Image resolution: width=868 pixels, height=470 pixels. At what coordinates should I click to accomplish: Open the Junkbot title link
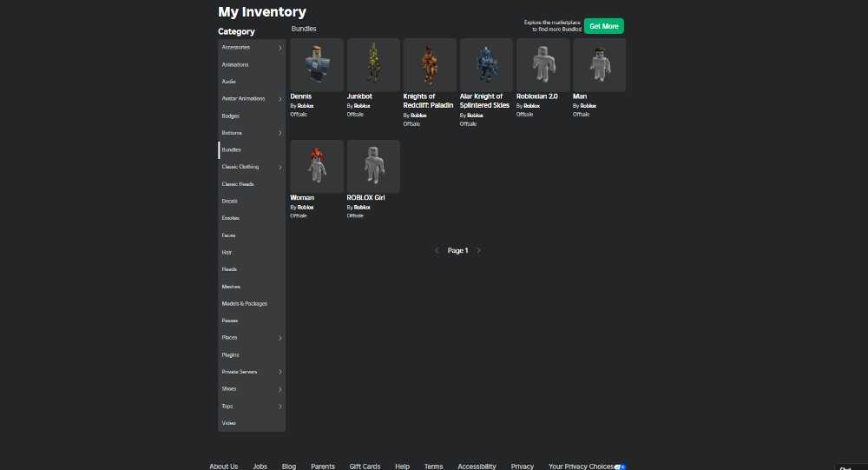point(359,96)
